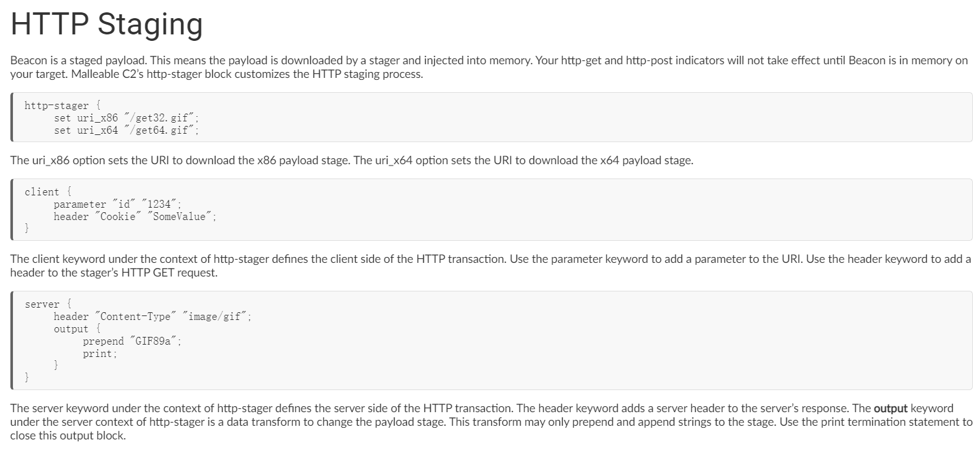Click the closing brace of the client block

(27, 229)
